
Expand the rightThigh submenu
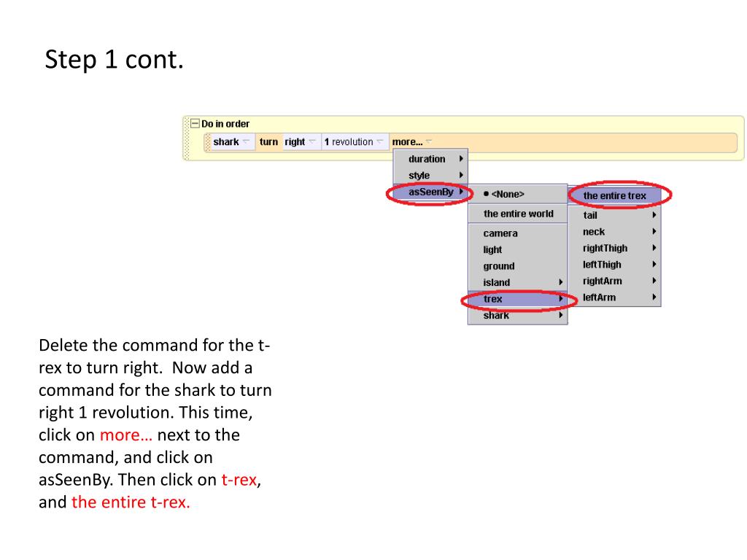click(x=614, y=248)
